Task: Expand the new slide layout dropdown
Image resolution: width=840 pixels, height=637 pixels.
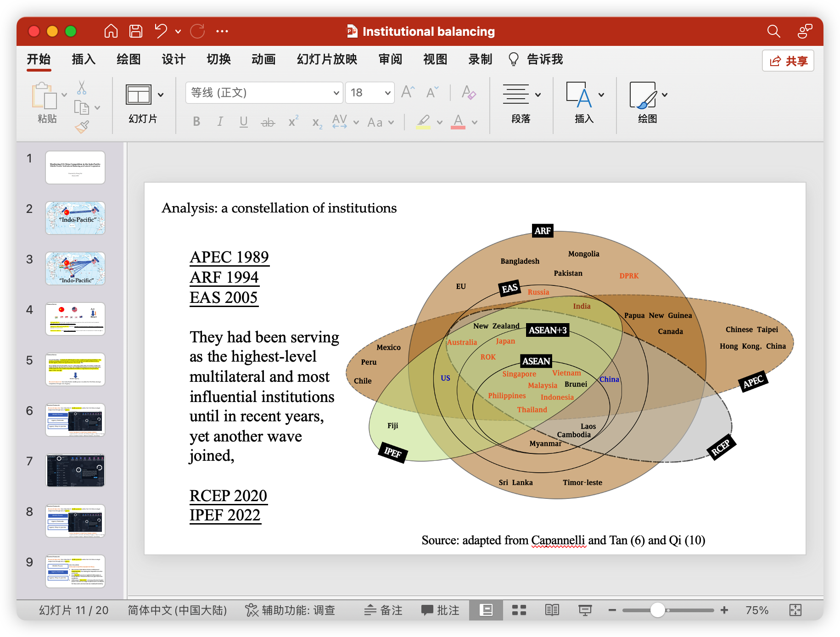Action: tap(161, 95)
